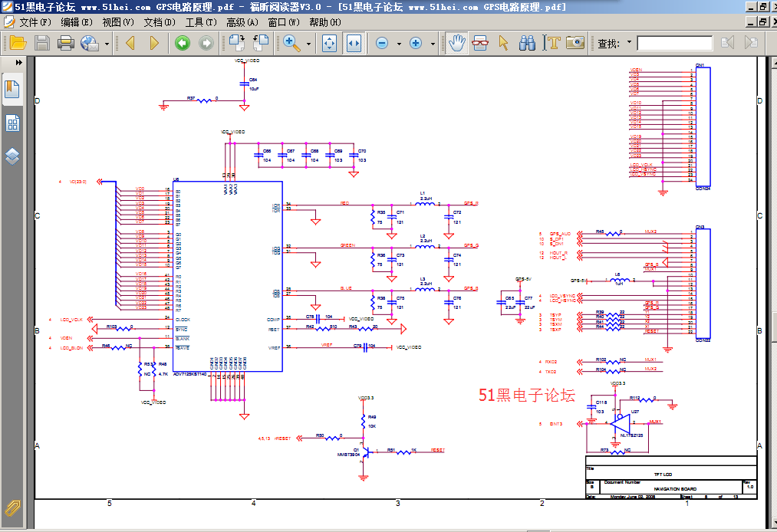Rotate page counterclockwise icon
This screenshot has height=532, width=777.
click(261, 43)
